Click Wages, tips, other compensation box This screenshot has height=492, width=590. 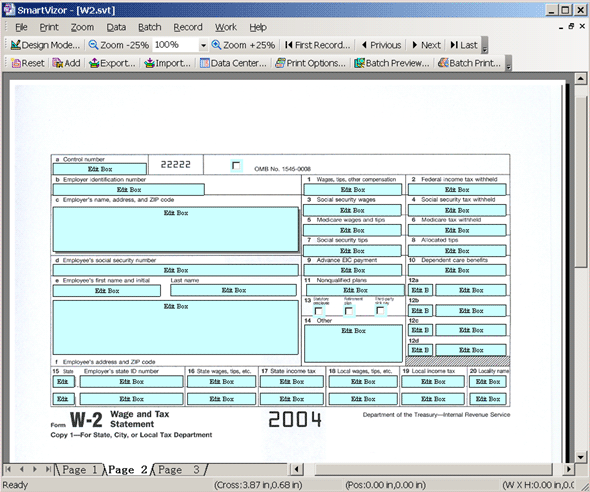pyautogui.click(x=353, y=190)
